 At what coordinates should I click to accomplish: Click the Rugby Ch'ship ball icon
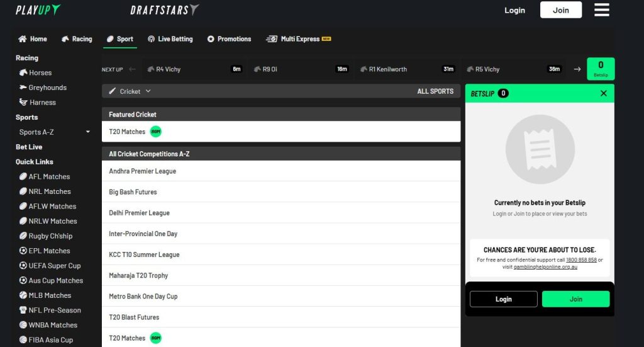(x=23, y=236)
